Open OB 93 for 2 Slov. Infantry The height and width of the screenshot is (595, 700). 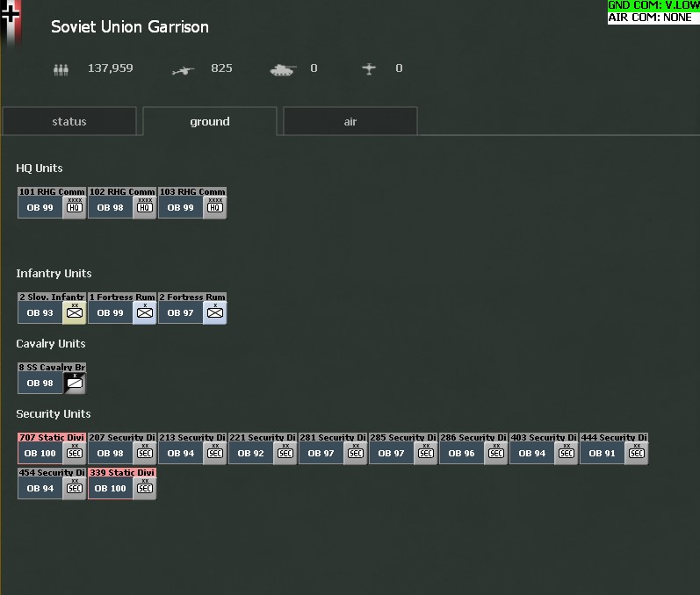pyautogui.click(x=40, y=313)
